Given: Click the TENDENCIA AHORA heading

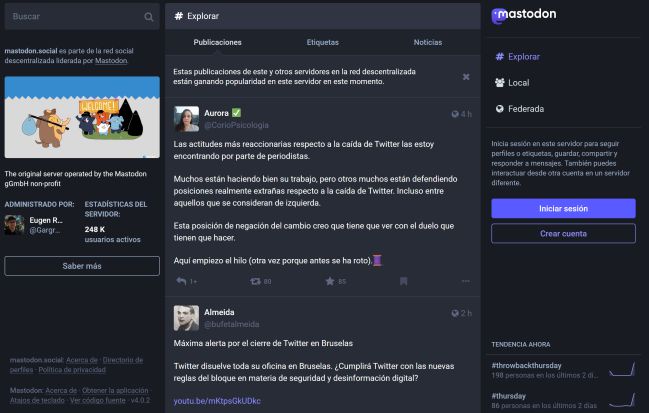Looking at the screenshot, I should point(521,344).
